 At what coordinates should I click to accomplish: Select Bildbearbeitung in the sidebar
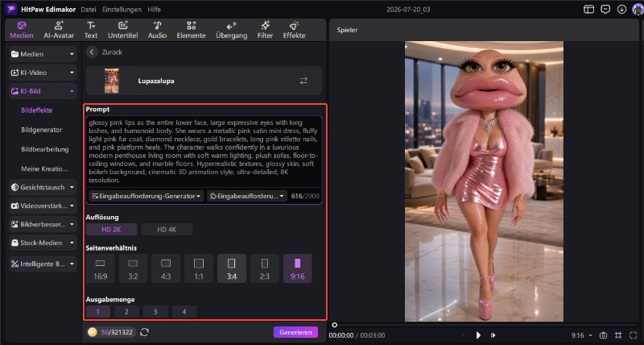click(45, 149)
